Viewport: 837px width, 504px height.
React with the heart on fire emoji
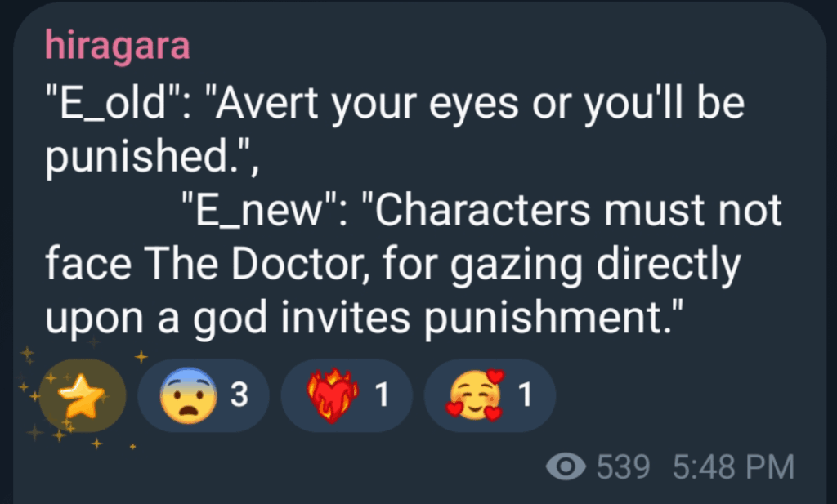(333, 396)
